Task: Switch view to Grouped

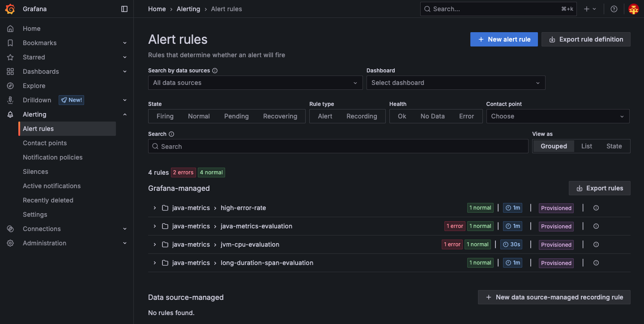Action: [554, 146]
